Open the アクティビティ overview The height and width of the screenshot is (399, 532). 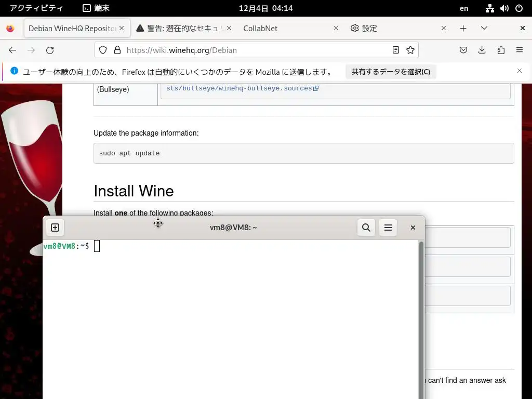[x=36, y=8]
